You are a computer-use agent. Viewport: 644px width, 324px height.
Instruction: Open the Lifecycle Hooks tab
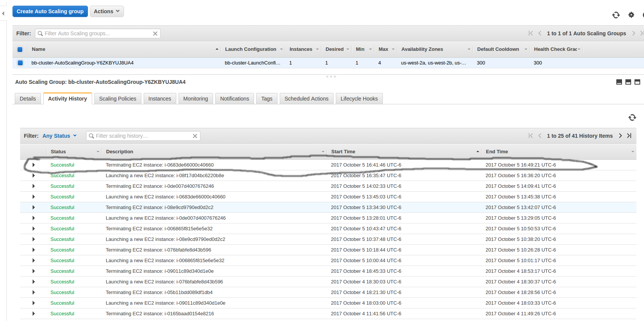pyautogui.click(x=359, y=99)
